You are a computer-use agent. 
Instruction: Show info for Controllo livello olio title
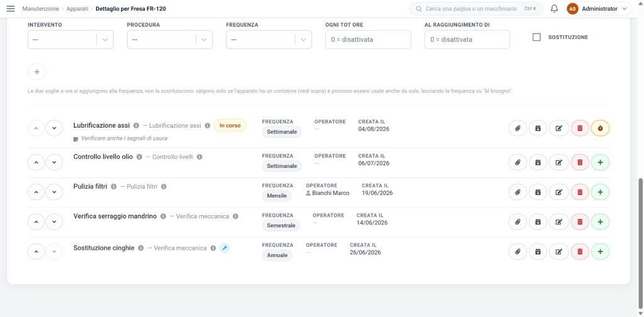pos(139,157)
